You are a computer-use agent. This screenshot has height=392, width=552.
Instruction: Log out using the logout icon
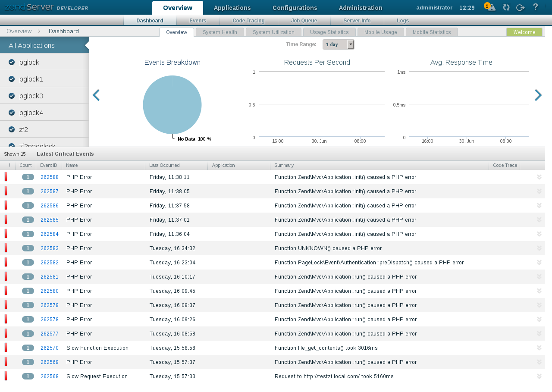point(520,7)
